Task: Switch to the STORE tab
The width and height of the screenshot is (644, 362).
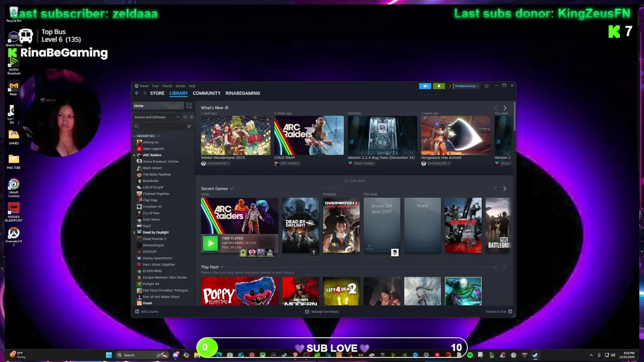Action: (157, 93)
